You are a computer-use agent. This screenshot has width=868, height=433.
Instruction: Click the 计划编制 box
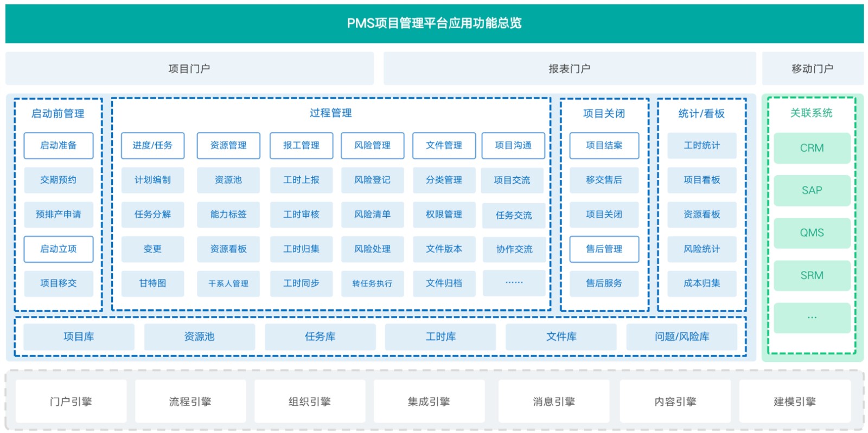pyautogui.click(x=152, y=180)
